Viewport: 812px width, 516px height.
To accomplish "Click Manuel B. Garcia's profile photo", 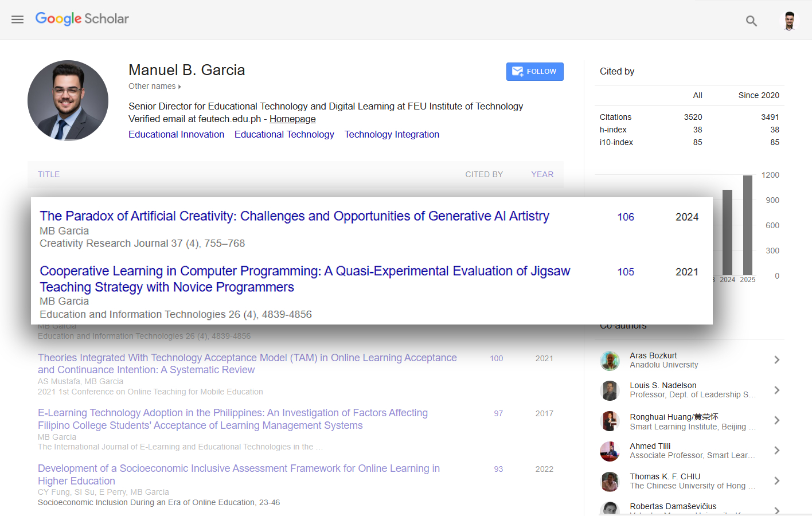I will coord(68,100).
